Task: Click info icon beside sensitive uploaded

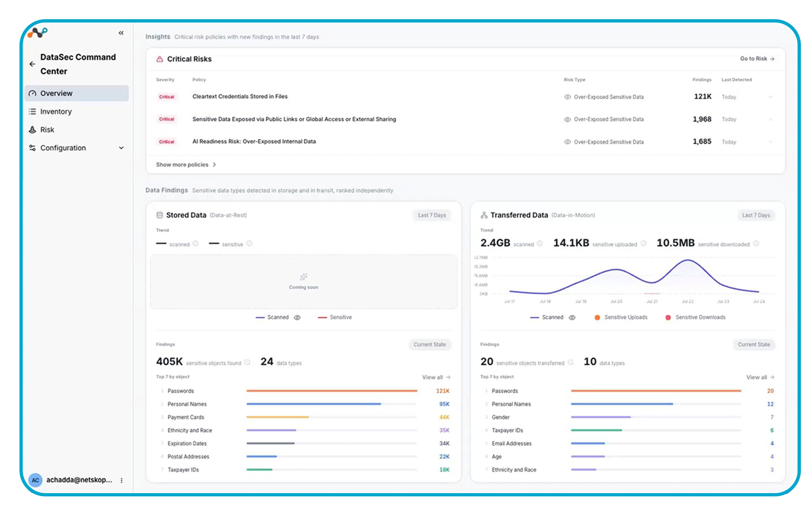Action: 643,244
